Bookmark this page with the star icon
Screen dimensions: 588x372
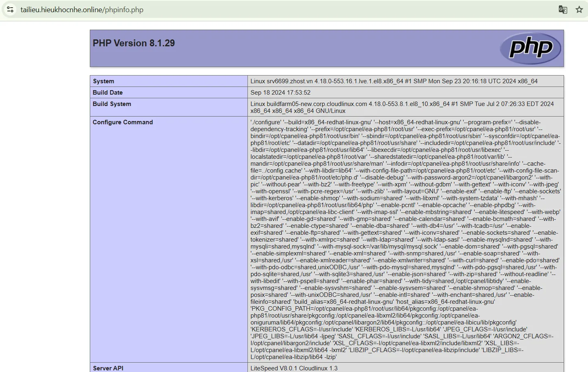pyautogui.click(x=579, y=9)
